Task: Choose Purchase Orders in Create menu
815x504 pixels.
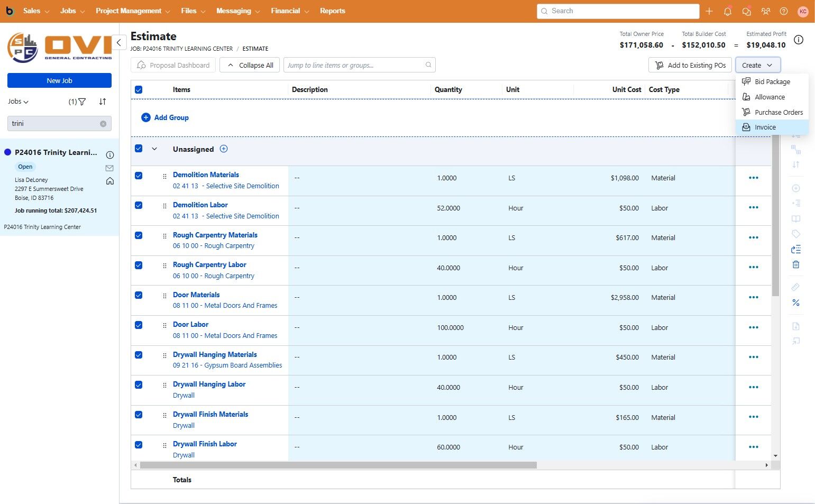Action: (778, 112)
